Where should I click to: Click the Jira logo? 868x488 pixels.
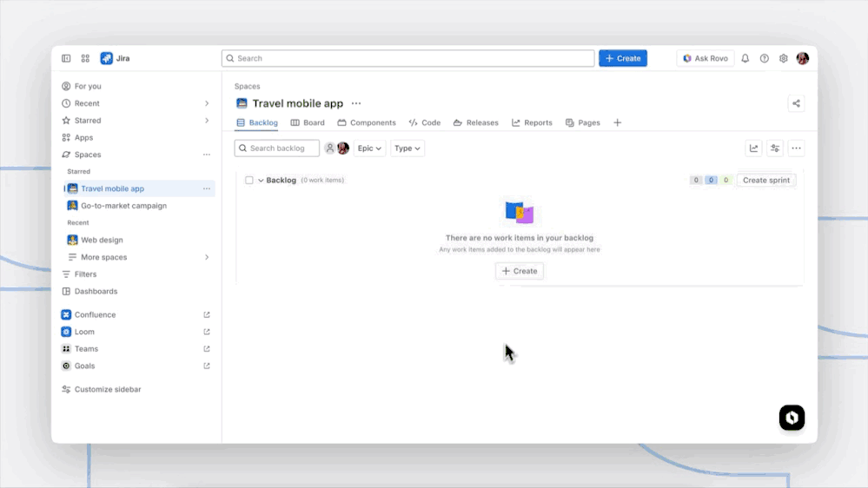(x=116, y=58)
